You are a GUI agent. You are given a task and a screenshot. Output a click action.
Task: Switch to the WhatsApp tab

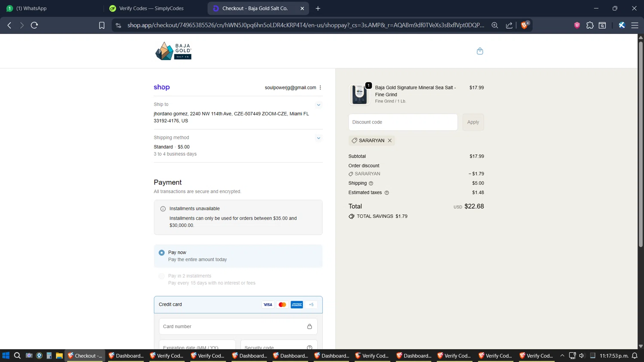point(52,8)
